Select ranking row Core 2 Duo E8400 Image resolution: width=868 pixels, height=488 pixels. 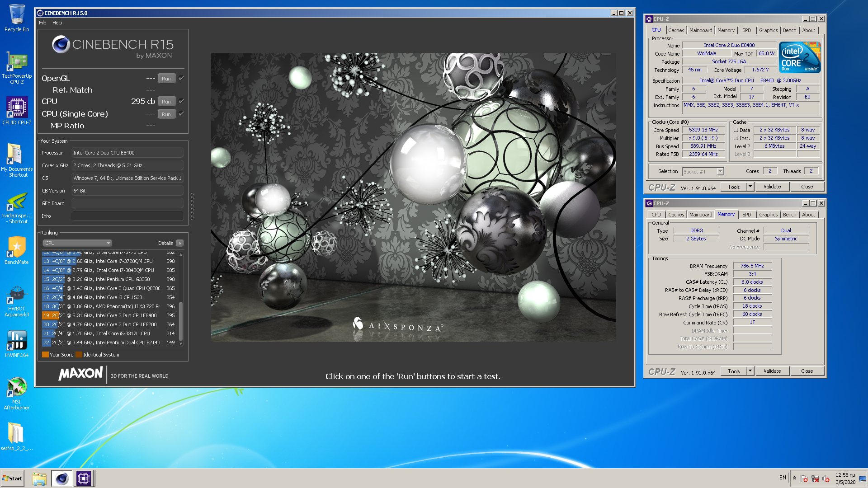pyautogui.click(x=109, y=315)
